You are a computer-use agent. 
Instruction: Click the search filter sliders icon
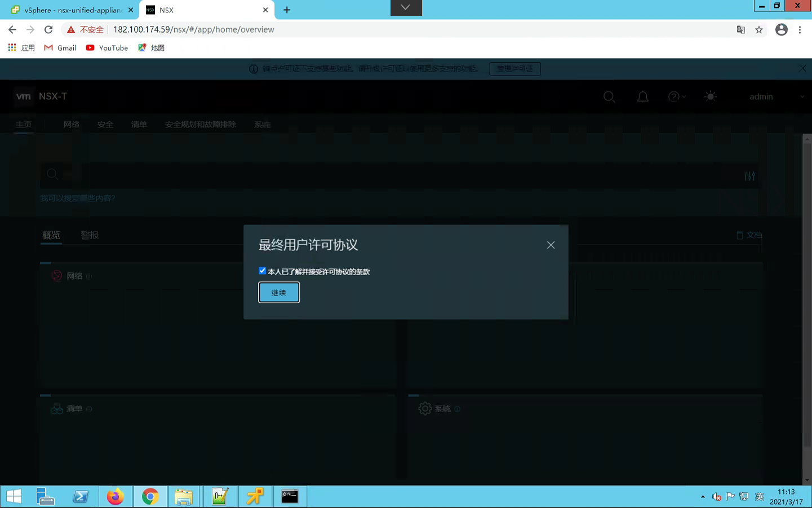click(749, 176)
